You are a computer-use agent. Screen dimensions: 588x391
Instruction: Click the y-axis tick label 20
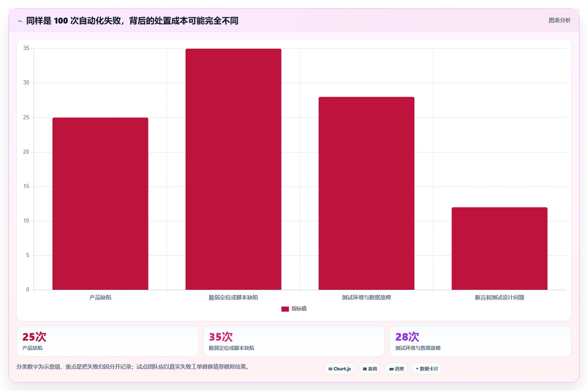tap(26, 152)
